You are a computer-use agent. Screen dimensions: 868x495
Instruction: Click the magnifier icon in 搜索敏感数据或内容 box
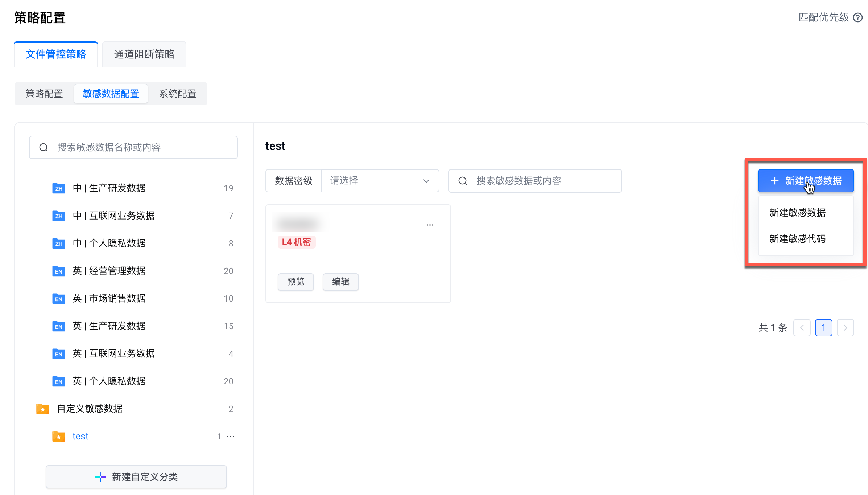(463, 181)
